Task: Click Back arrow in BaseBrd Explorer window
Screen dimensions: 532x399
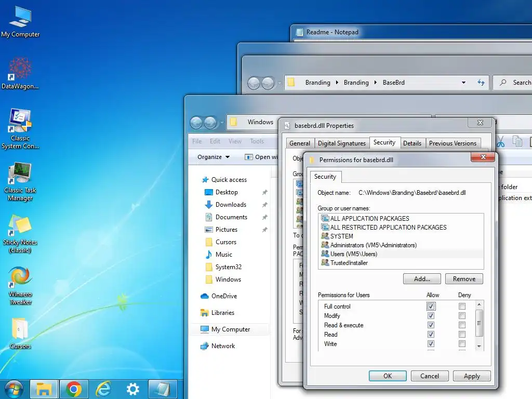Action: (254, 83)
